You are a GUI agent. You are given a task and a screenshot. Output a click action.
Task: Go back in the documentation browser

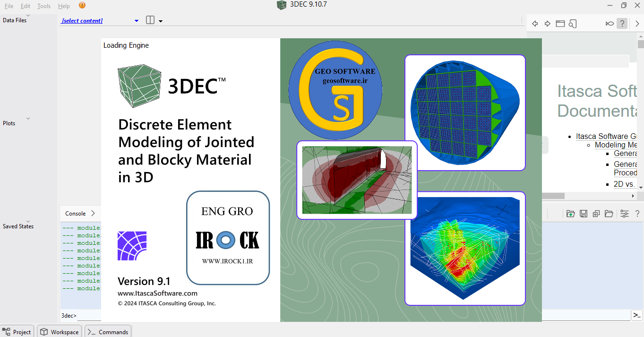coord(535,24)
